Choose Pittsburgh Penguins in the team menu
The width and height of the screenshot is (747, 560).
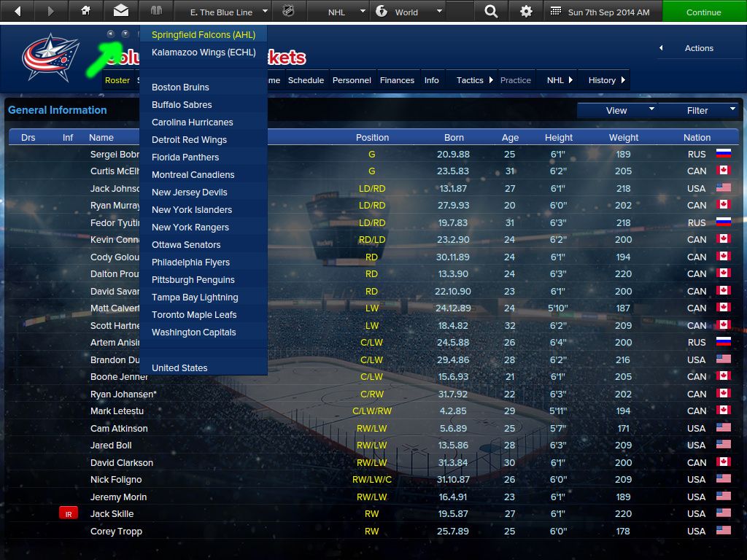pyautogui.click(x=204, y=280)
